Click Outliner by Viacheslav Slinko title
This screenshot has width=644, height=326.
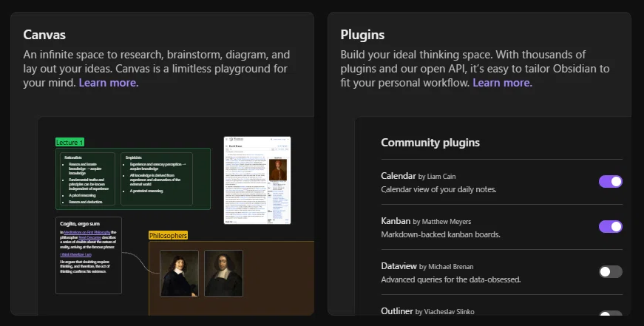click(427, 311)
